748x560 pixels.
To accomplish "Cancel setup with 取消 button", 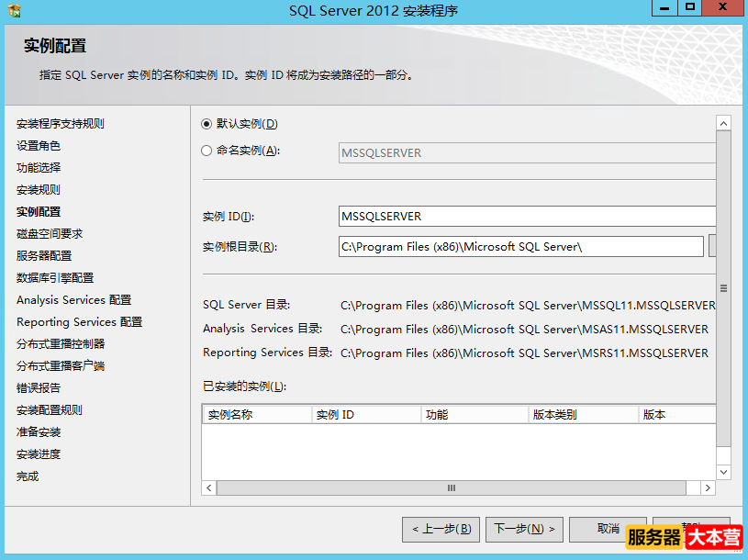I will [608, 529].
